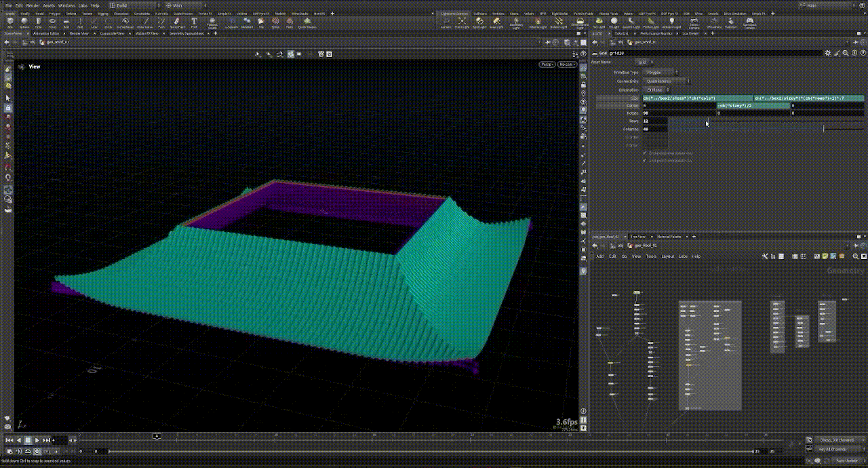868x468 pixels.
Task: Click the Rows slider track
Action: click(x=766, y=121)
